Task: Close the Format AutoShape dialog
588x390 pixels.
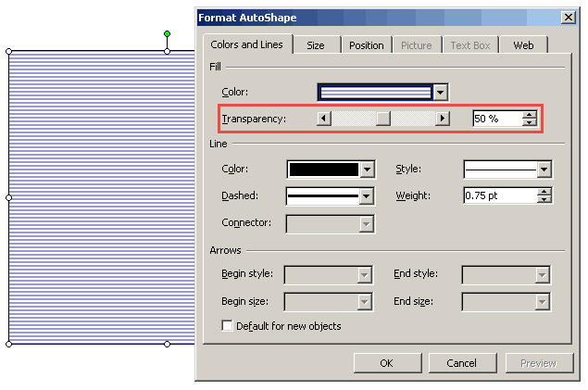Action: pyautogui.click(x=569, y=18)
